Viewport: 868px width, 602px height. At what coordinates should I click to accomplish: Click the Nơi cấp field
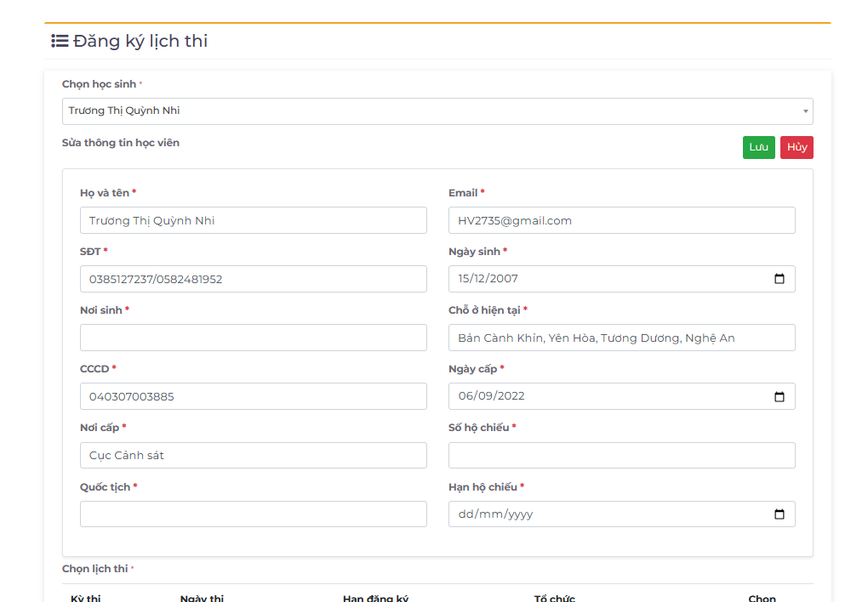coord(253,455)
